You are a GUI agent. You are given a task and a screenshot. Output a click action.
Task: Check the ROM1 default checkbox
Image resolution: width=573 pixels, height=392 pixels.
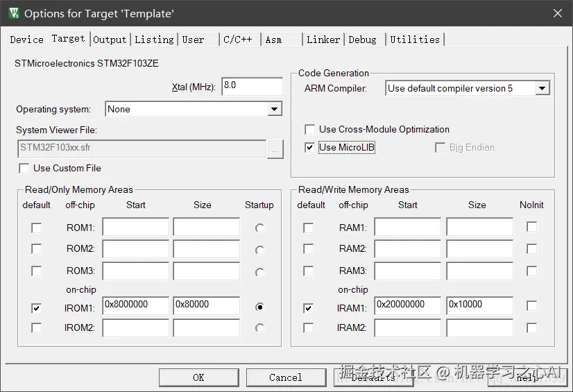click(36, 228)
